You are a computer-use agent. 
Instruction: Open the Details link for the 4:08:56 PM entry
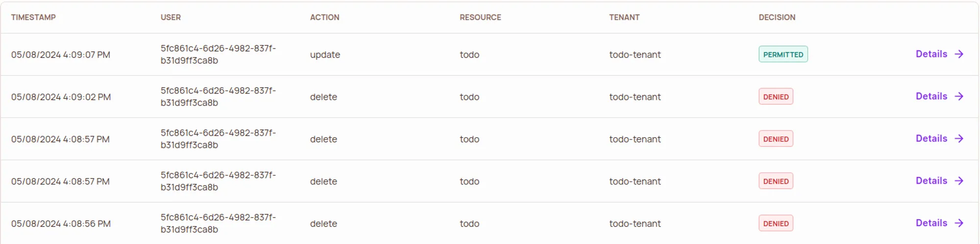click(931, 223)
